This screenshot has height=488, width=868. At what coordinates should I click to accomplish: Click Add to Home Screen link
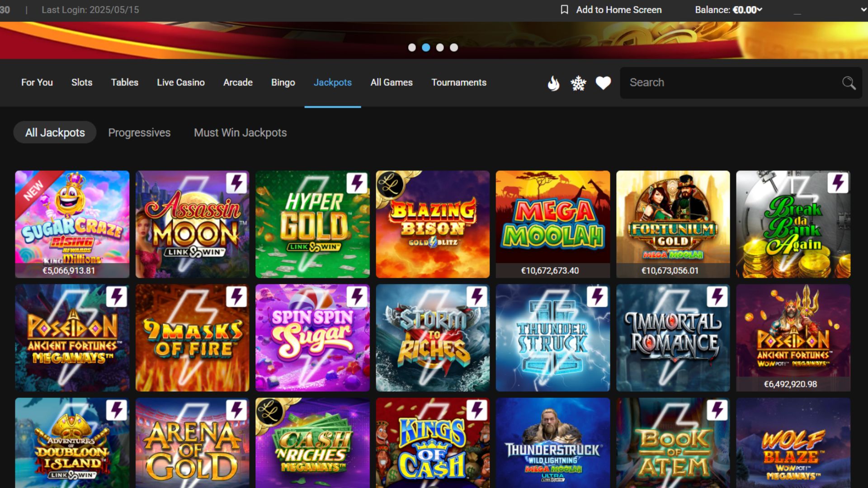[618, 9]
